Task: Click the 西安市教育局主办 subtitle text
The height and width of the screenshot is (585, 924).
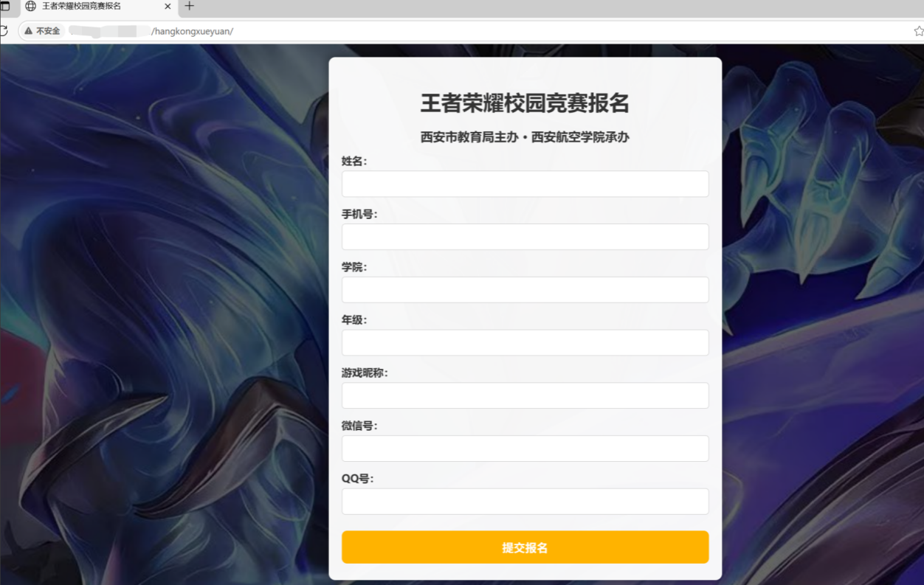Action: (x=469, y=137)
